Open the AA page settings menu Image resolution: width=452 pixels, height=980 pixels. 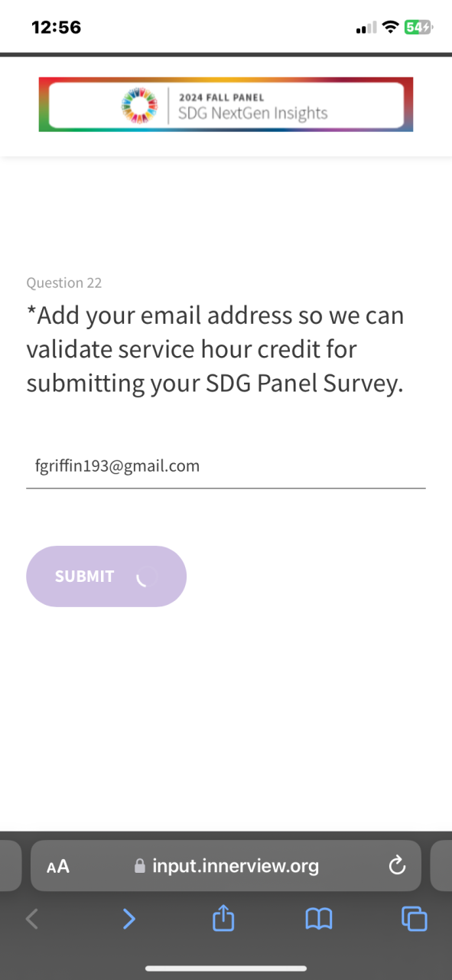pyautogui.click(x=58, y=867)
